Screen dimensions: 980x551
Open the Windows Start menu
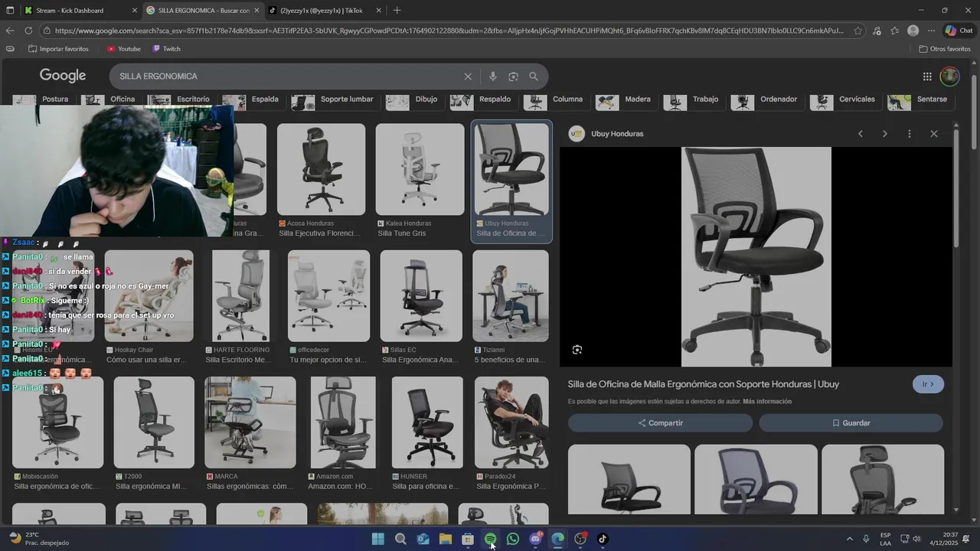pos(378,539)
